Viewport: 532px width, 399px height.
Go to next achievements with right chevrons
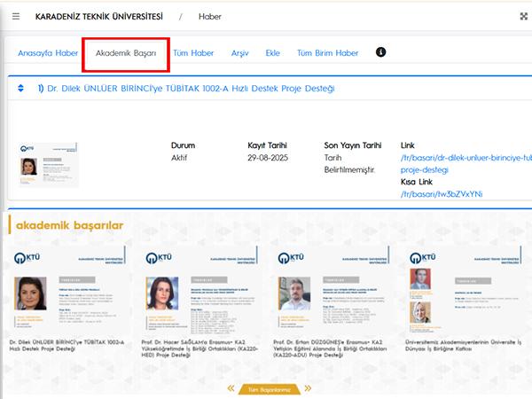(308, 388)
